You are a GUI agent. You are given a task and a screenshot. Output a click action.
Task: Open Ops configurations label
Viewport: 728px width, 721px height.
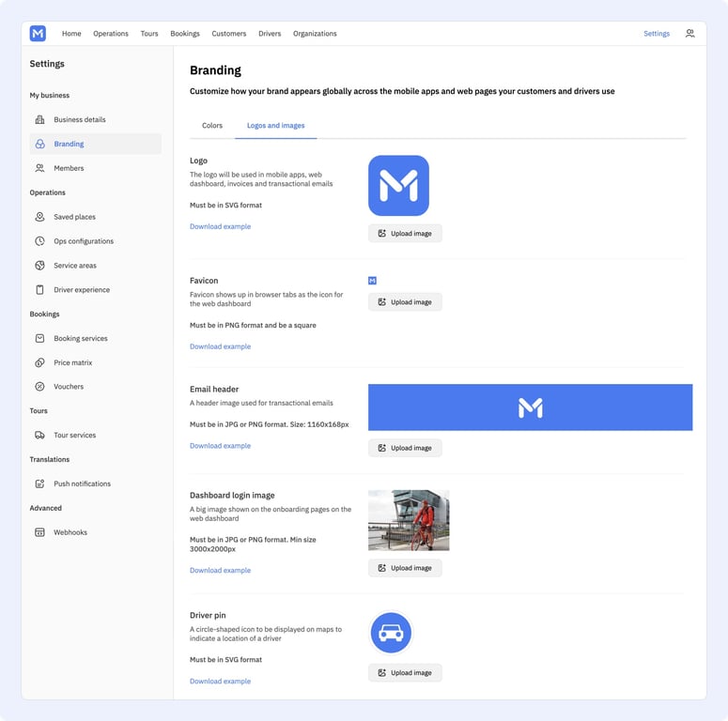coord(84,241)
